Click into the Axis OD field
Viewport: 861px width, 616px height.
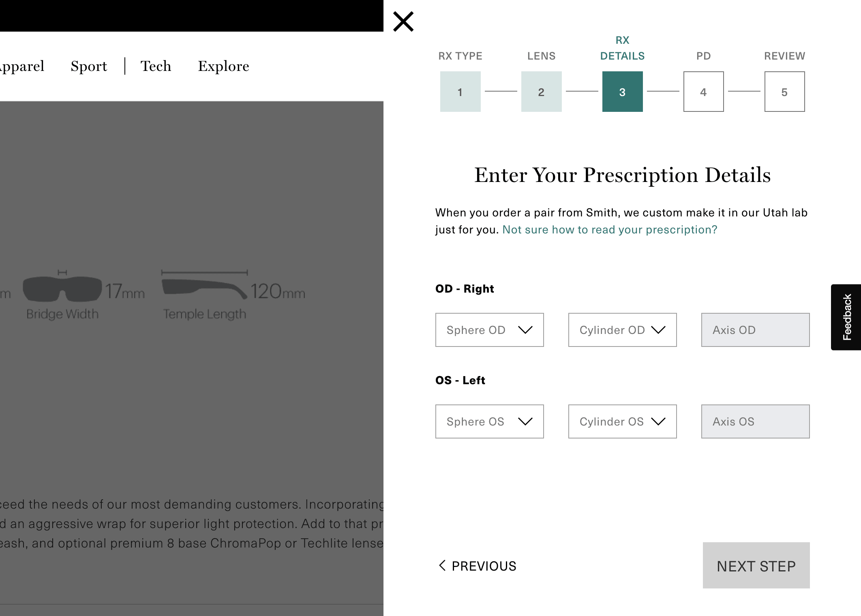pyautogui.click(x=755, y=330)
